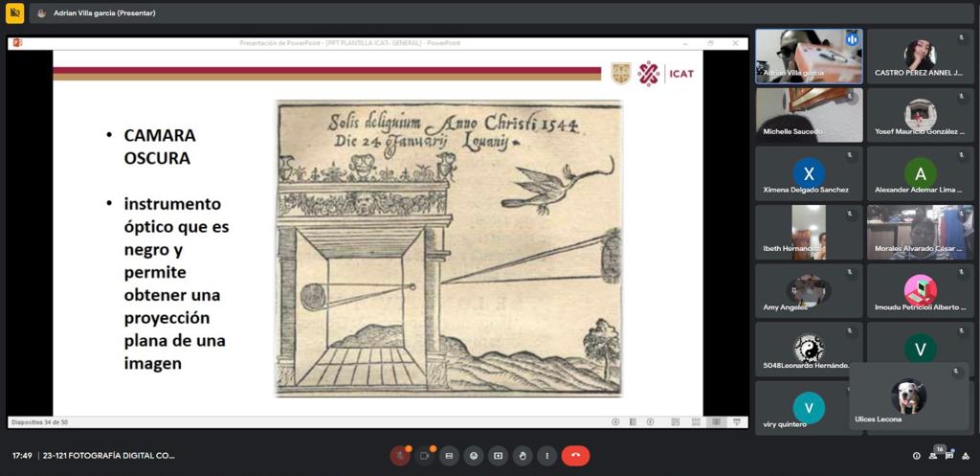The image size is (980, 476).
Task: Click viry quintero V avatar
Action: 809,408
